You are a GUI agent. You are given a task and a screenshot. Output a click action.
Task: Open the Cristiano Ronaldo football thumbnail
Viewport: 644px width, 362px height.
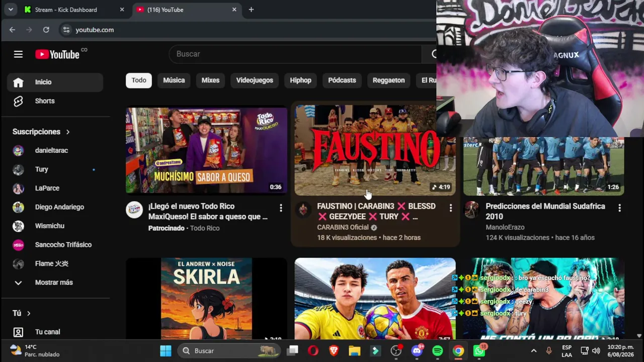375,299
